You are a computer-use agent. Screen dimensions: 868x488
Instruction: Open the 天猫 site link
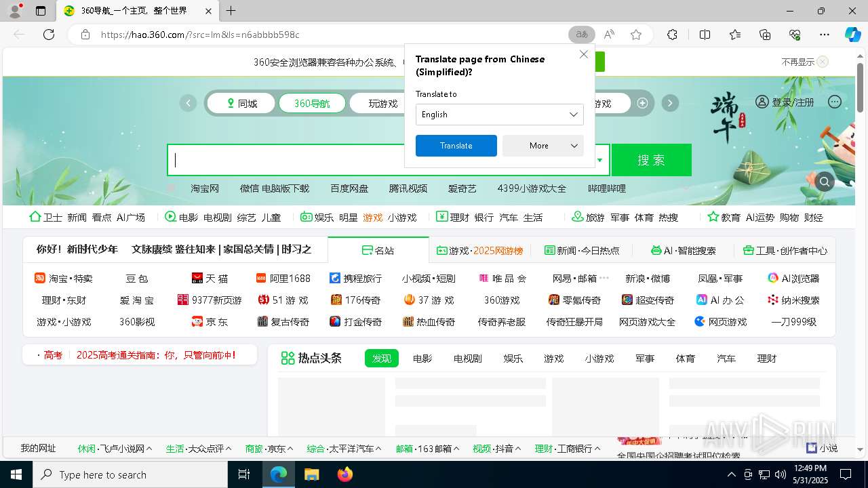tap(210, 278)
